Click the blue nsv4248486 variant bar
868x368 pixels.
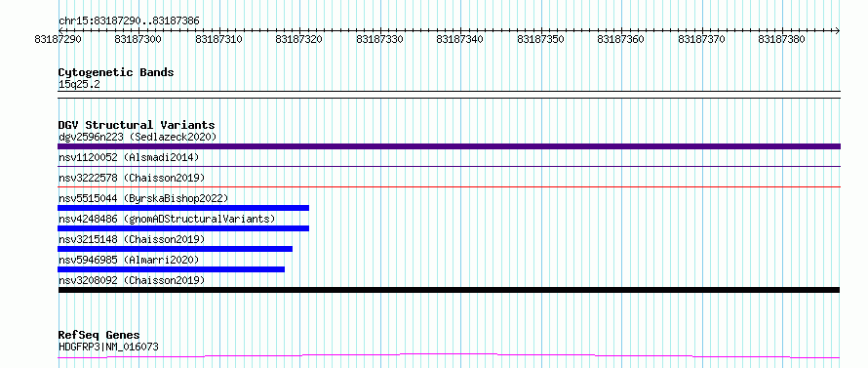tap(183, 228)
